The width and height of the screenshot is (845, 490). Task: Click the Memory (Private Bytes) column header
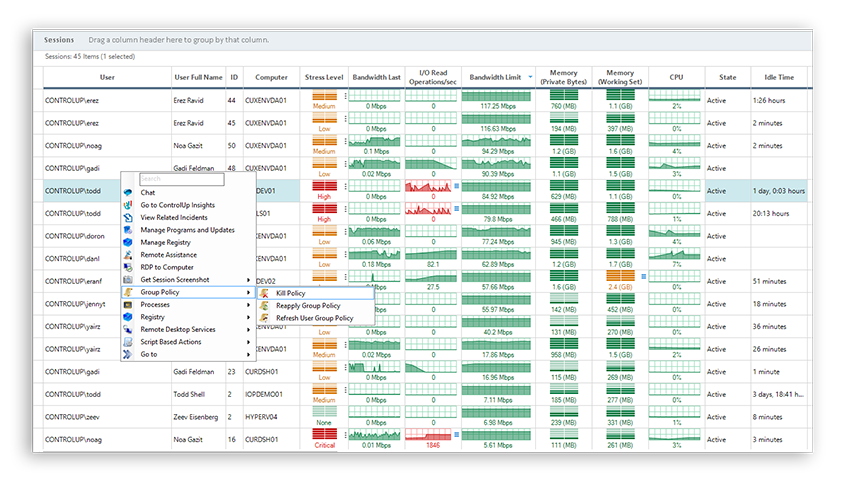click(564, 77)
